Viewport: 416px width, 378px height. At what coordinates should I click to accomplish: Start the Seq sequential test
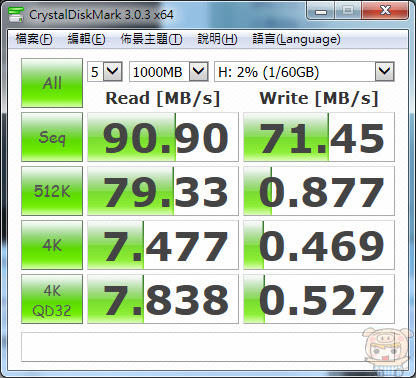[52, 137]
